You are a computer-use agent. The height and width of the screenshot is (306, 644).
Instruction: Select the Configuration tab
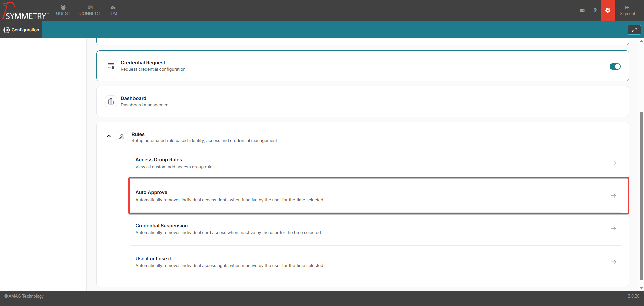point(21,30)
